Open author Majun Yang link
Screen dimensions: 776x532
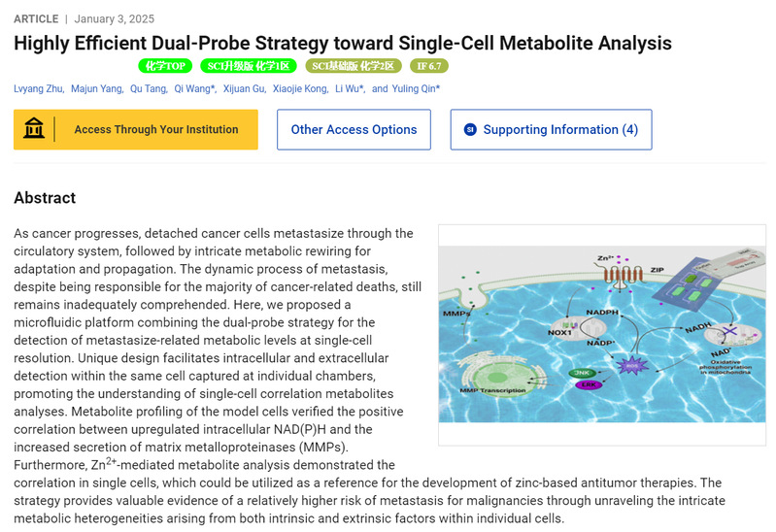[x=96, y=88]
